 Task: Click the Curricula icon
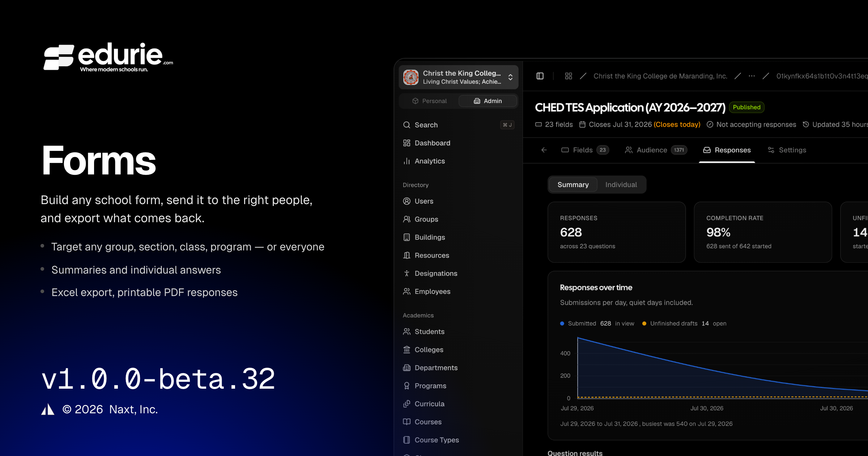407,404
